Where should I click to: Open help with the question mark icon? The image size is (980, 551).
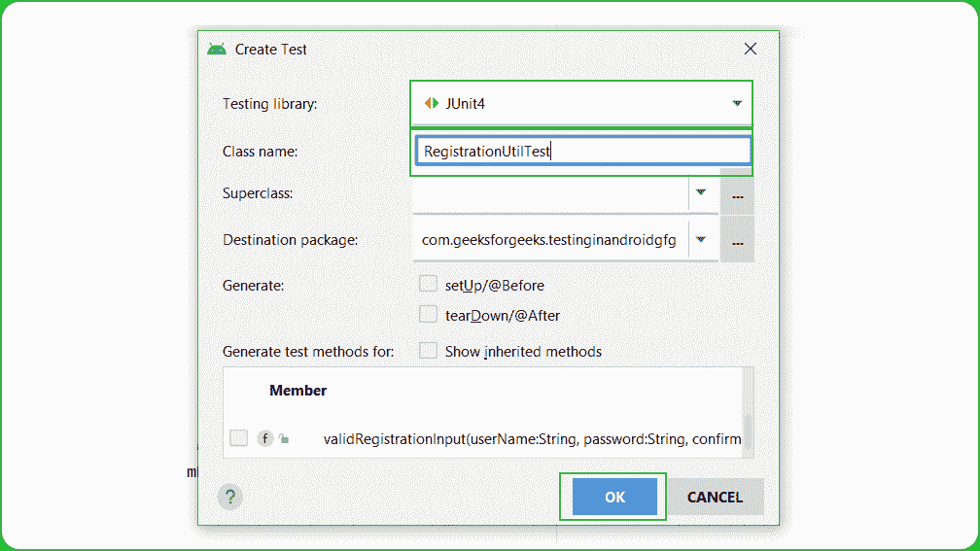(230, 497)
